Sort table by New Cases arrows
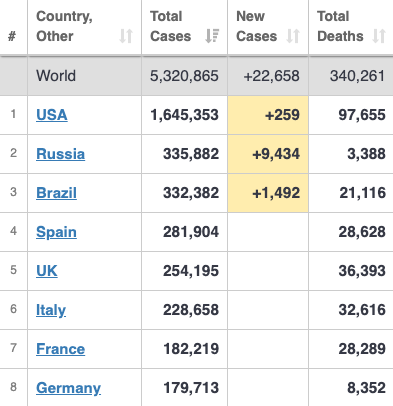The width and height of the screenshot is (393, 406). [293, 36]
